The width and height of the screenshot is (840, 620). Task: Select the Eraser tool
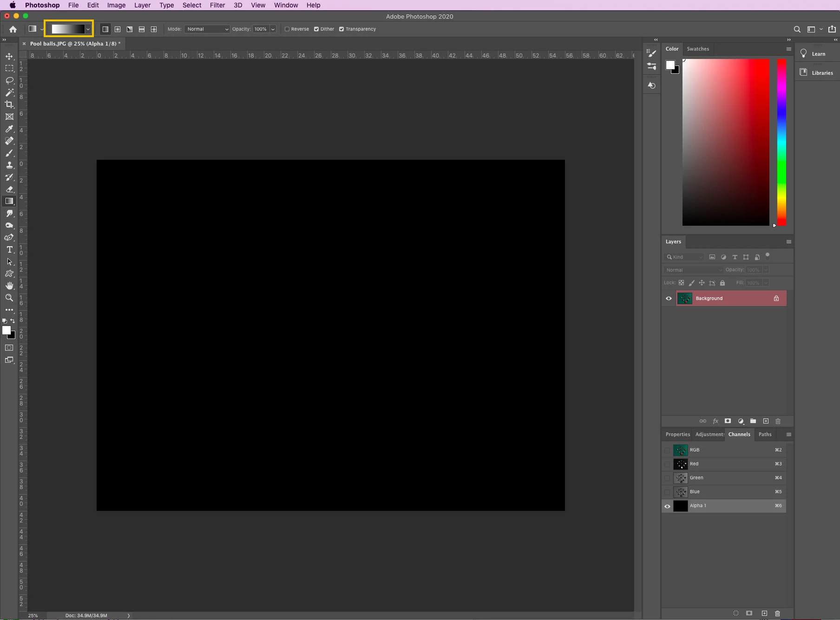[9, 189]
